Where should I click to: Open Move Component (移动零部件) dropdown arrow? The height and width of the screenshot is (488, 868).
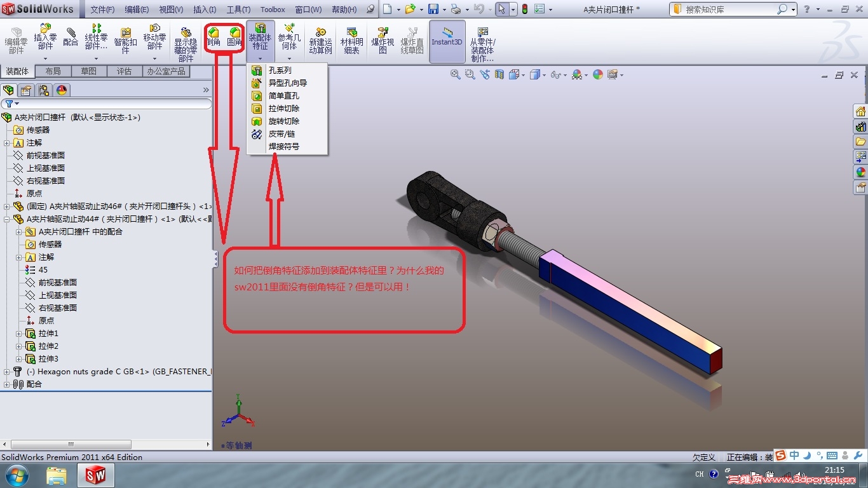point(154,58)
